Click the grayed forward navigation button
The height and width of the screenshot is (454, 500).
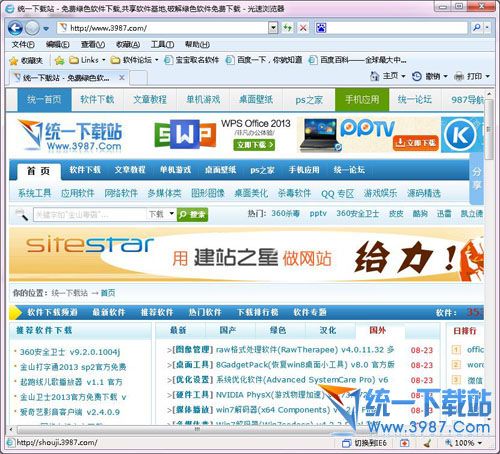click(32, 28)
